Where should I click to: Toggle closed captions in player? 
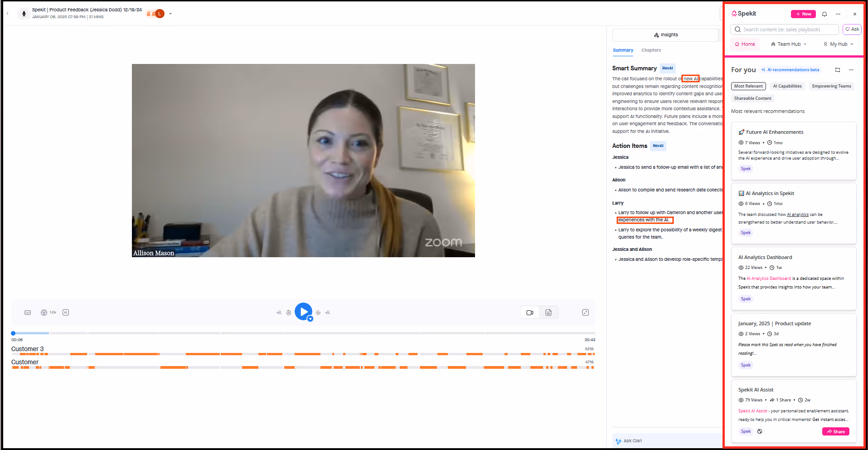point(66,313)
